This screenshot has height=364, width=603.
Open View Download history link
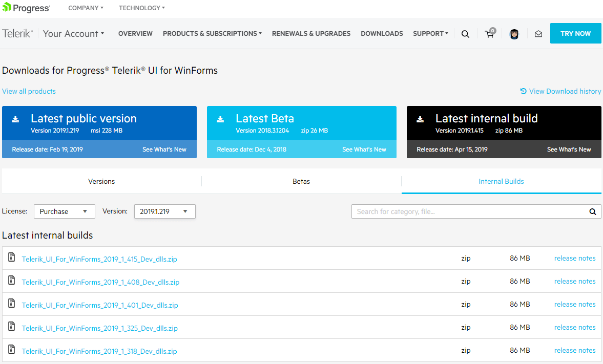565,91
